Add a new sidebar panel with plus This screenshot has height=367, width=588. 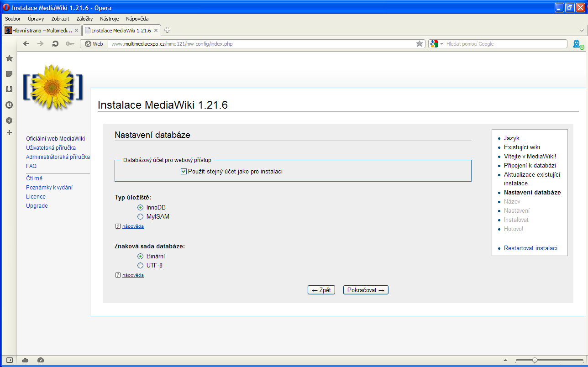coord(9,133)
